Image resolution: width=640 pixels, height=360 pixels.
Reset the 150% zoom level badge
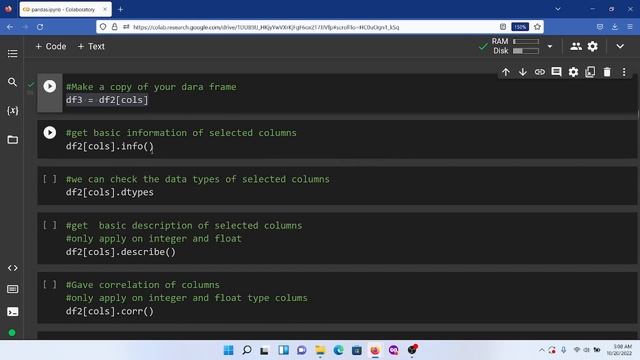(x=520, y=27)
